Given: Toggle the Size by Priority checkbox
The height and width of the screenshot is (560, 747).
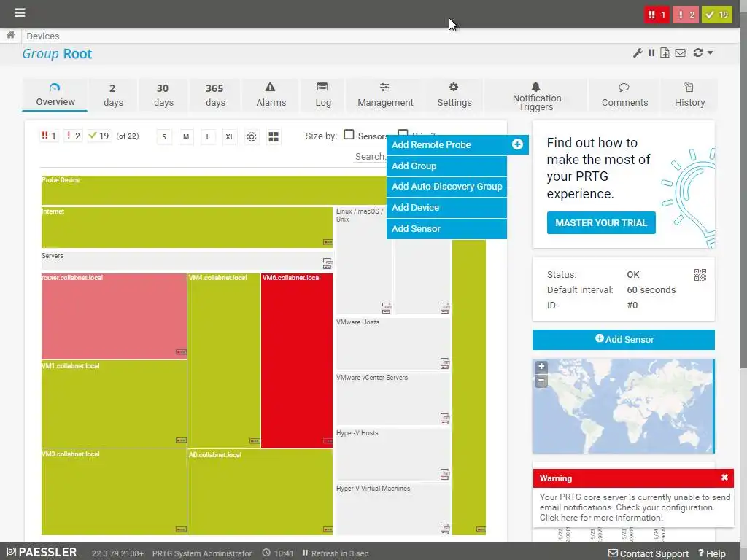Looking at the screenshot, I should pos(403,133).
